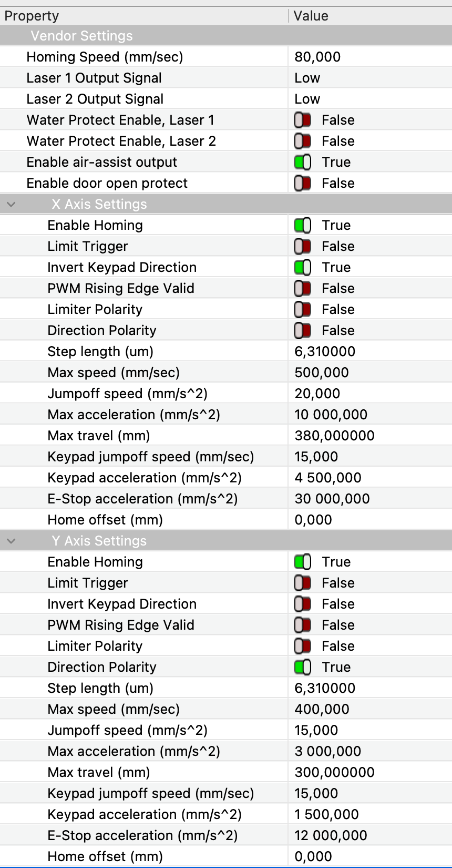The width and height of the screenshot is (452, 868).
Task: Edit X axis Max speed value
Action: pos(370,372)
